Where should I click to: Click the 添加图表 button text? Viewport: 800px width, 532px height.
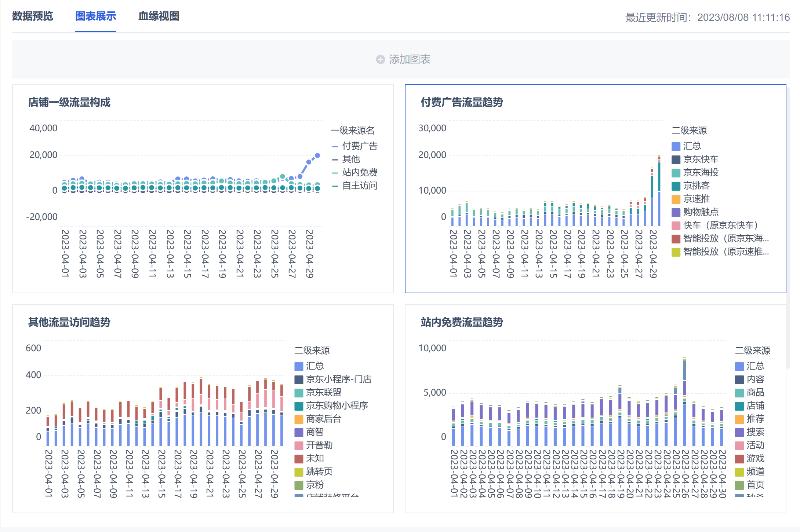tap(410, 59)
